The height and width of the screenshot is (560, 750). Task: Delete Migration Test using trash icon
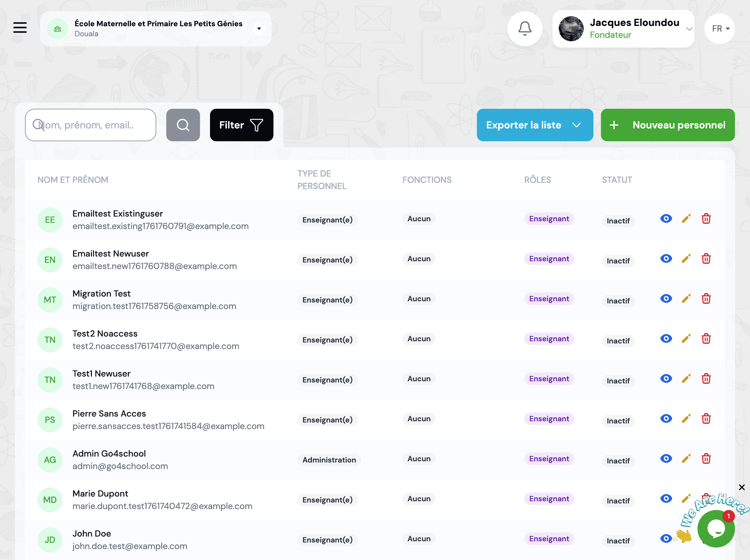tap(706, 299)
